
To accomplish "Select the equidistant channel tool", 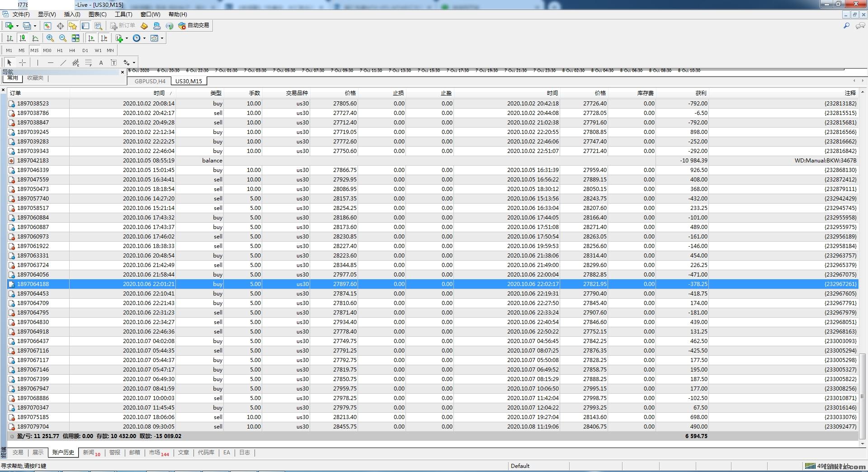I will pos(75,63).
